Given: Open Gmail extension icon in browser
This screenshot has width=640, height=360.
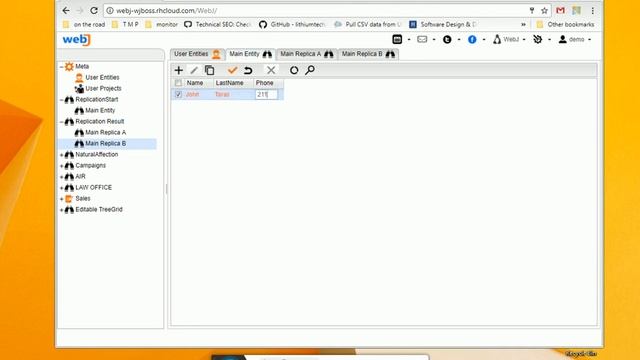Looking at the screenshot, I should (x=560, y=11).
